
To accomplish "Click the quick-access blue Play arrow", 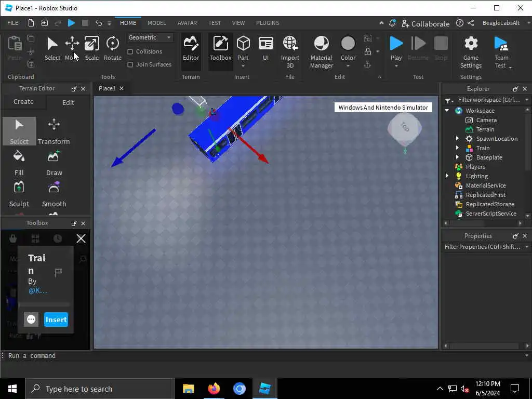I will [x=71, y=23].
